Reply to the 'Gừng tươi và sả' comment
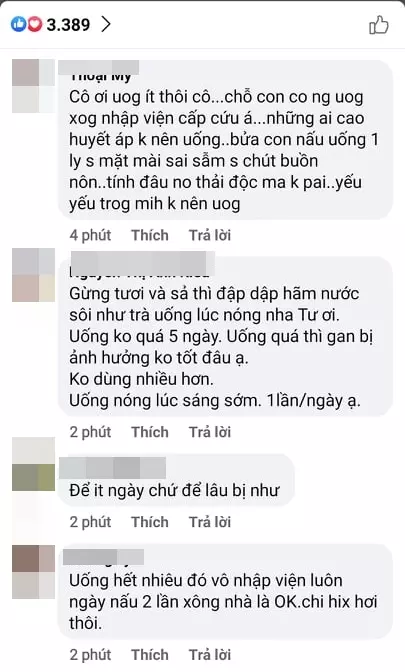Screen dimensions: 405x672 point(210,432)
